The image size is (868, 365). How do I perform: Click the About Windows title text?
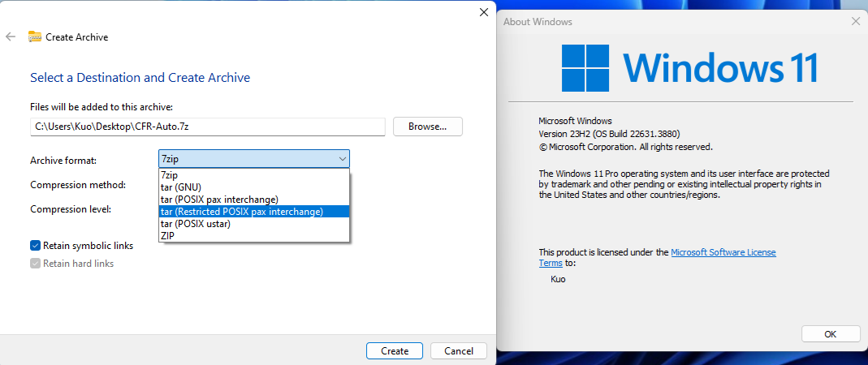538,22
